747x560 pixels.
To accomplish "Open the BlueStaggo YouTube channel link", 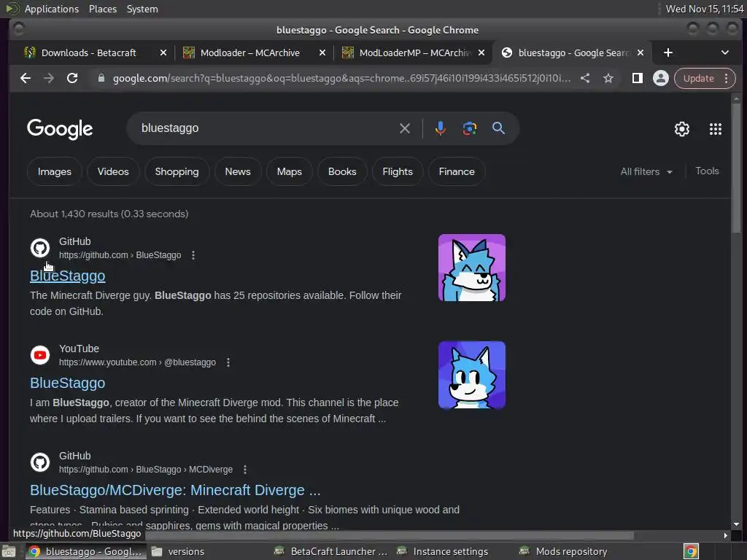I will coord(68,383).
